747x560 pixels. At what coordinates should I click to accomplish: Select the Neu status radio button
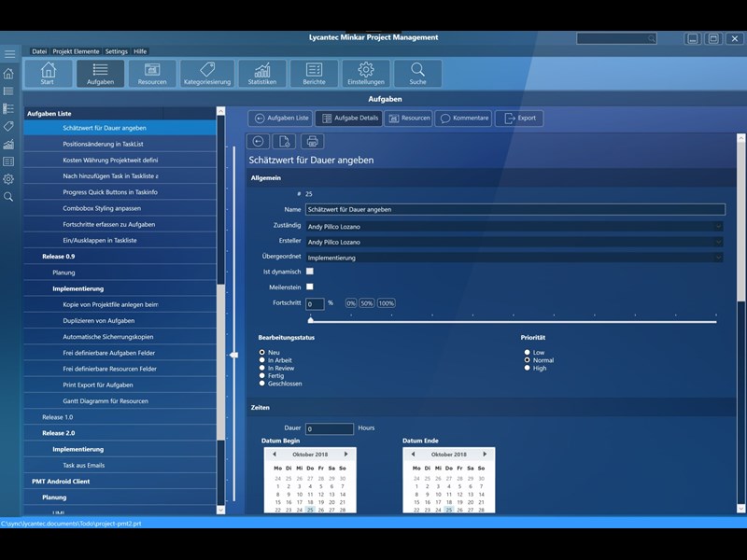[262, 353]
